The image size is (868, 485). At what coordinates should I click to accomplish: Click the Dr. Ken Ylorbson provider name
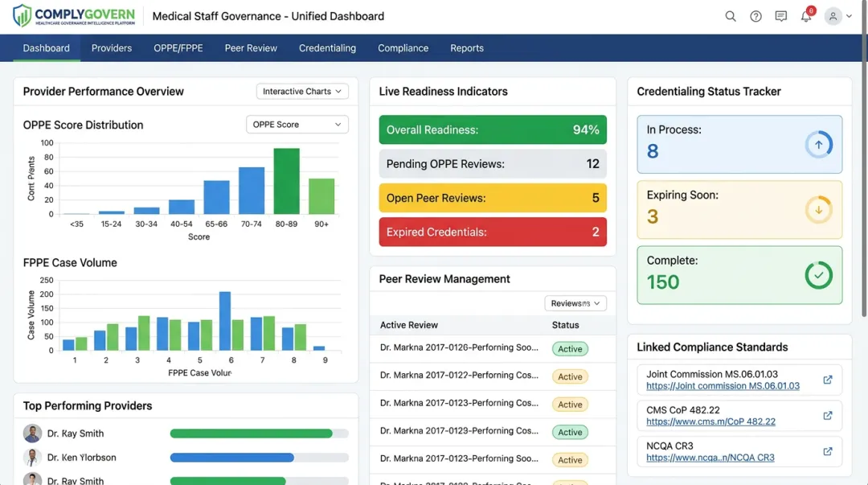tap(81, 458)
